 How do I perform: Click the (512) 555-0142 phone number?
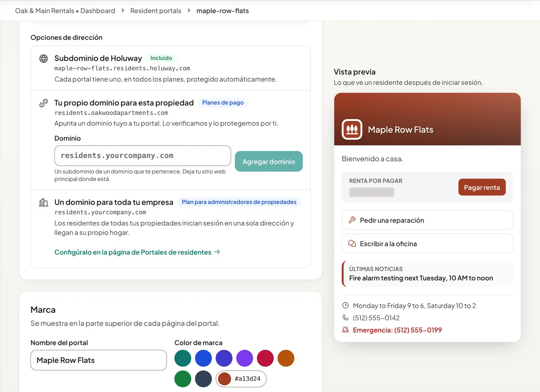click(x=376, y=317)
